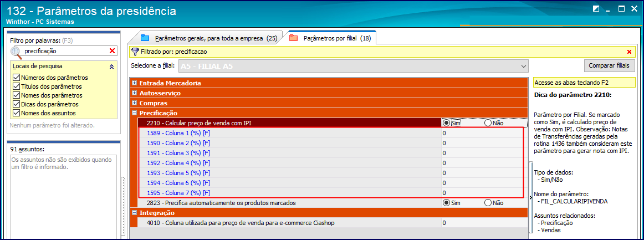Screen dimensions: 644x240
Task: Select row 1590 - Coluna 2 (%)
Action: 290,143
